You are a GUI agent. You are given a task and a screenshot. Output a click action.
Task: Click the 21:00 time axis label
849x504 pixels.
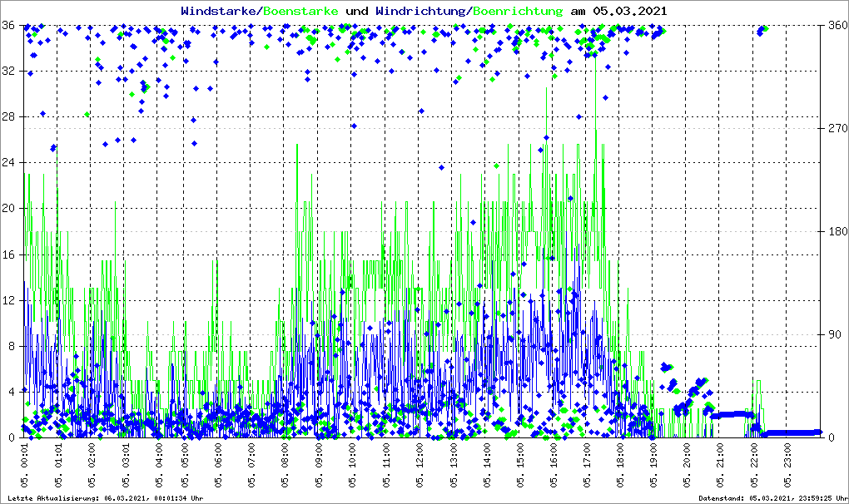pos(721,468)
